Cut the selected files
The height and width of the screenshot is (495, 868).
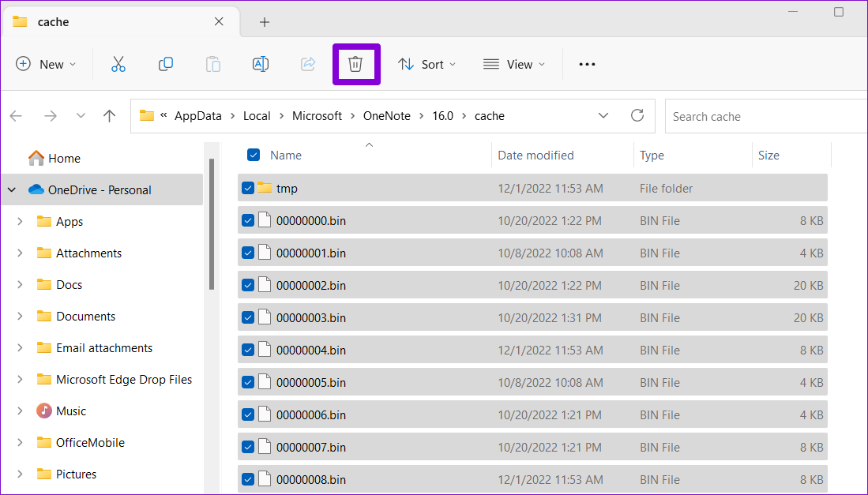[x=118, y=64]
